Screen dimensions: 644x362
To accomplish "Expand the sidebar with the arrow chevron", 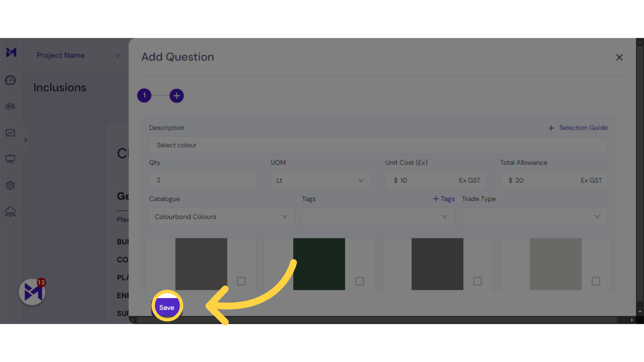I will tap(25, 140).
